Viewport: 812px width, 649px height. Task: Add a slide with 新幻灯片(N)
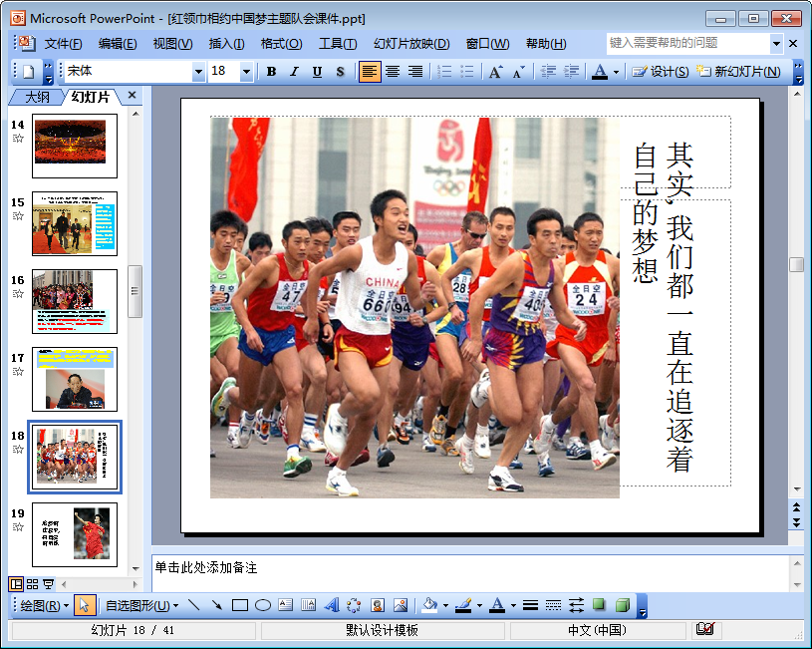click(x=738, y=72)
